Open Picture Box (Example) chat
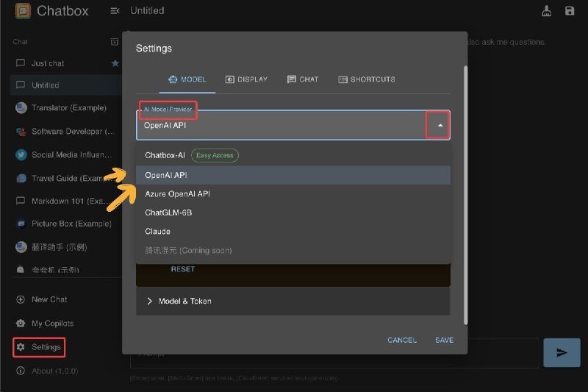The width and height of the screenshot is (588, 392). click(x=66, y=224)
